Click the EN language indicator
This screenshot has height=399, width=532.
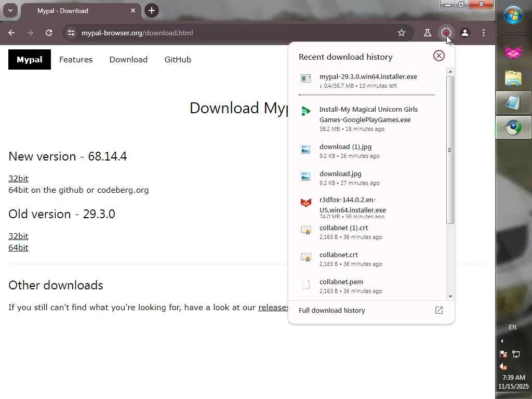(x=512, y=327)
